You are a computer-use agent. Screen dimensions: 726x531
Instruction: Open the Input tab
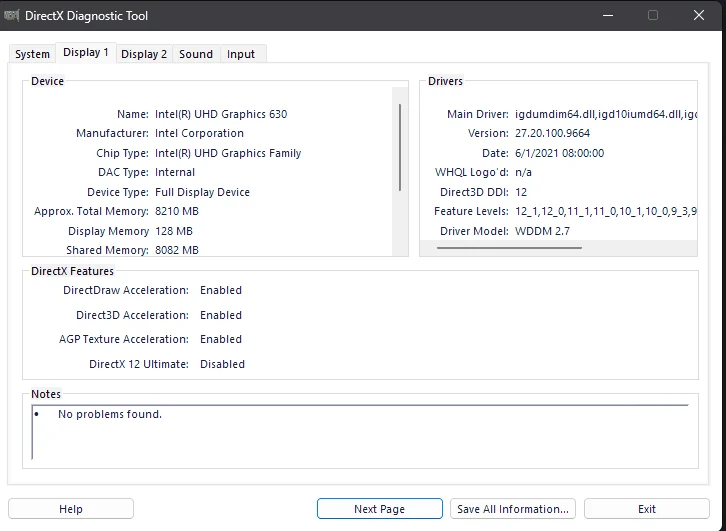click(241, 54)
